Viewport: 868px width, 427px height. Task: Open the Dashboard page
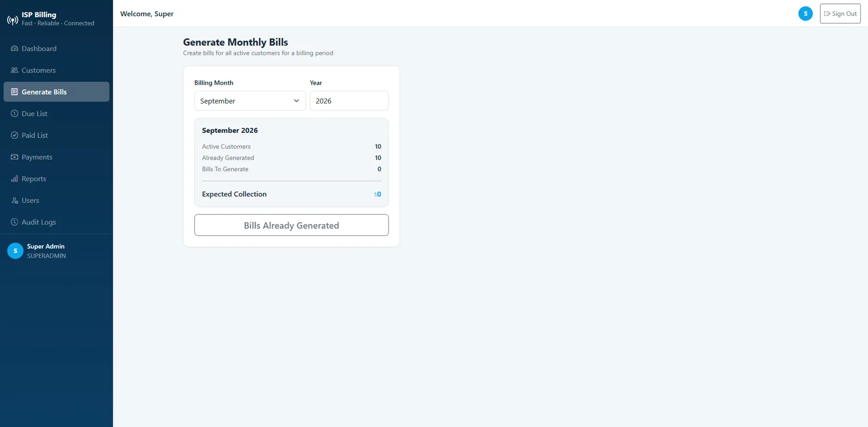pyautogui.click(x=56, y=49)
